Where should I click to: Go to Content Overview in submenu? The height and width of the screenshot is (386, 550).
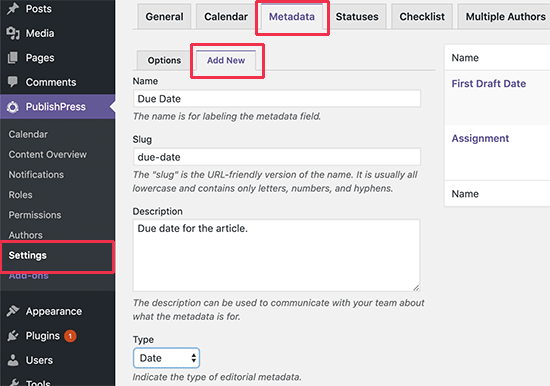48,154
